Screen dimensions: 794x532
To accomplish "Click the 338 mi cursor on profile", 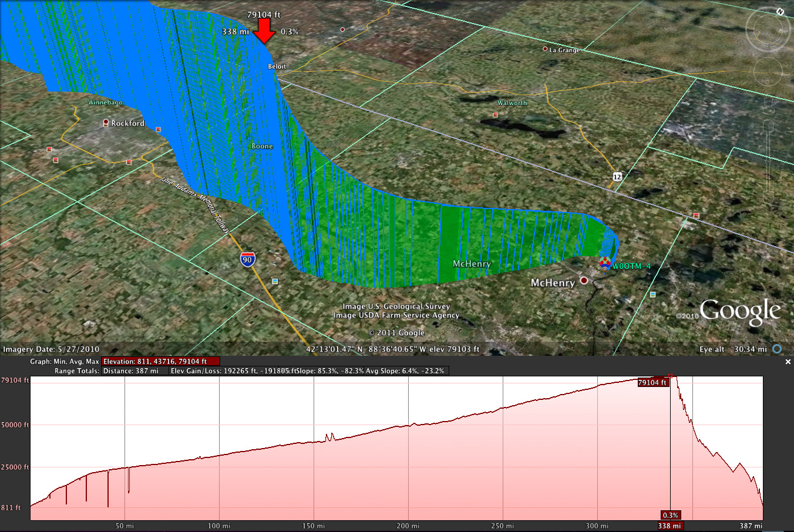I will click(x=669, y=526).
